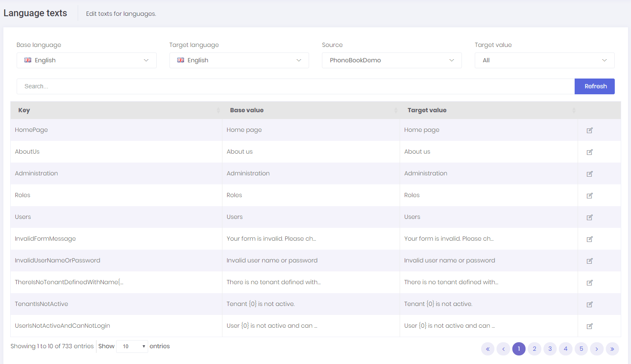Go to first page with double-left arrow
Image resolution: width=631 pixels, height=364 pixels.
(488, 349)
